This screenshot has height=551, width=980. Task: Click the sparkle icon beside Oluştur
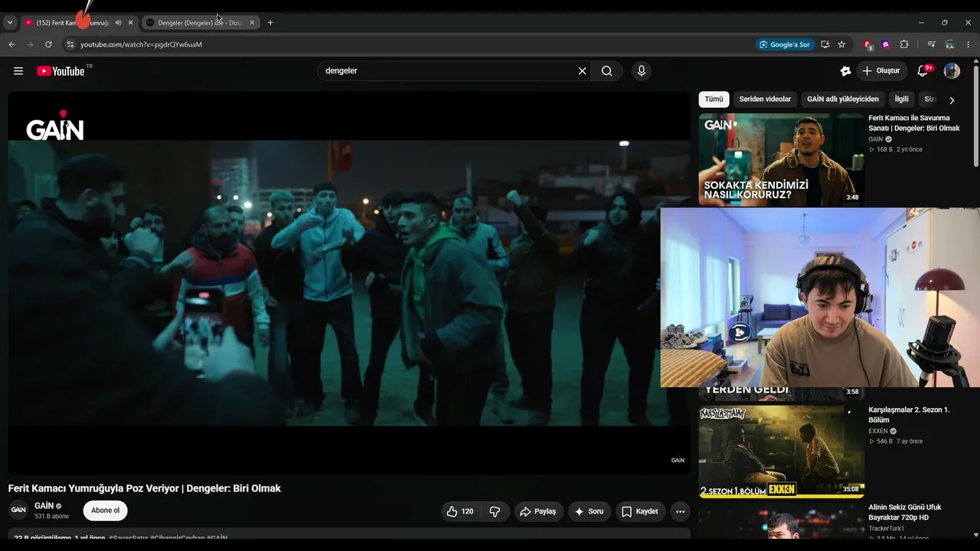pyautogui.click(x=845, y=71)
